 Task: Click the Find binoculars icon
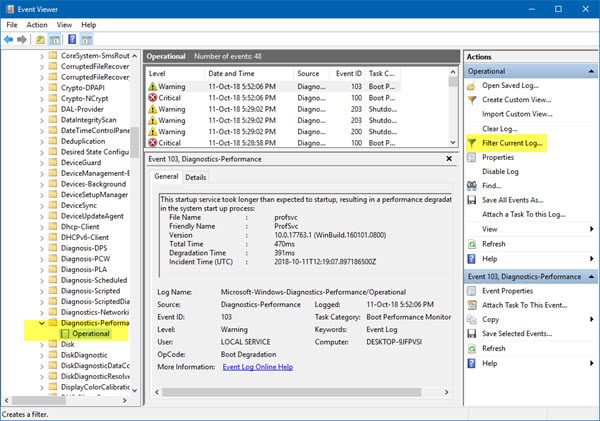(x=472, y=186)
